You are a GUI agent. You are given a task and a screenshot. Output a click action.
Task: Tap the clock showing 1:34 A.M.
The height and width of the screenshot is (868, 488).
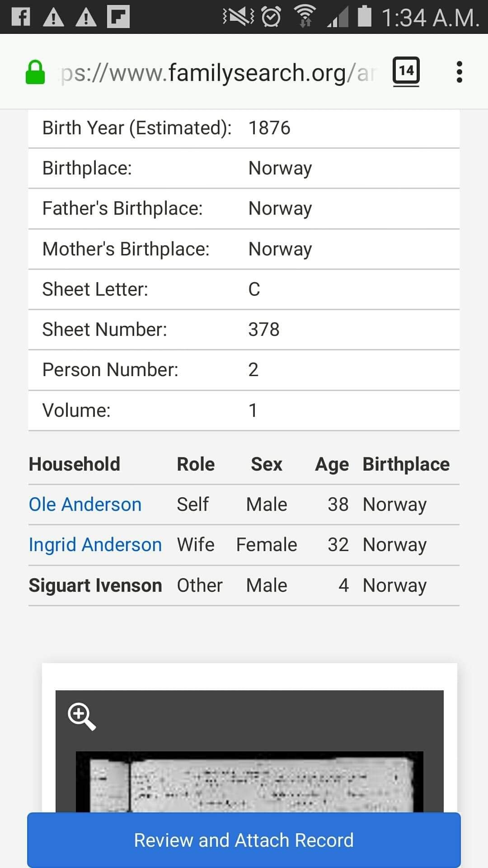click(429, 18)
